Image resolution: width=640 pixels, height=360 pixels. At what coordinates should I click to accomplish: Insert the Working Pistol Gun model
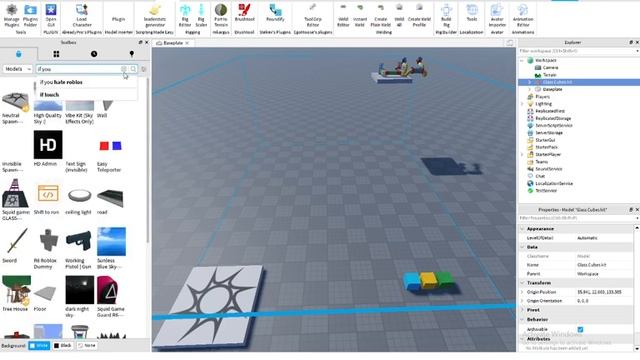[x=79, y=242]
